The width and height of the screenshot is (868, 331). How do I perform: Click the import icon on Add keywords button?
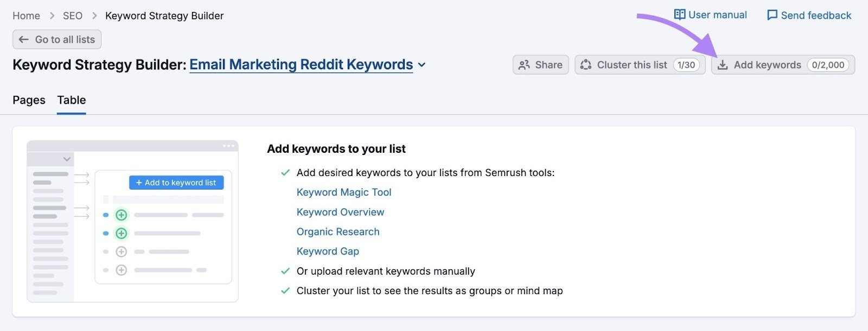click(723, 64)
